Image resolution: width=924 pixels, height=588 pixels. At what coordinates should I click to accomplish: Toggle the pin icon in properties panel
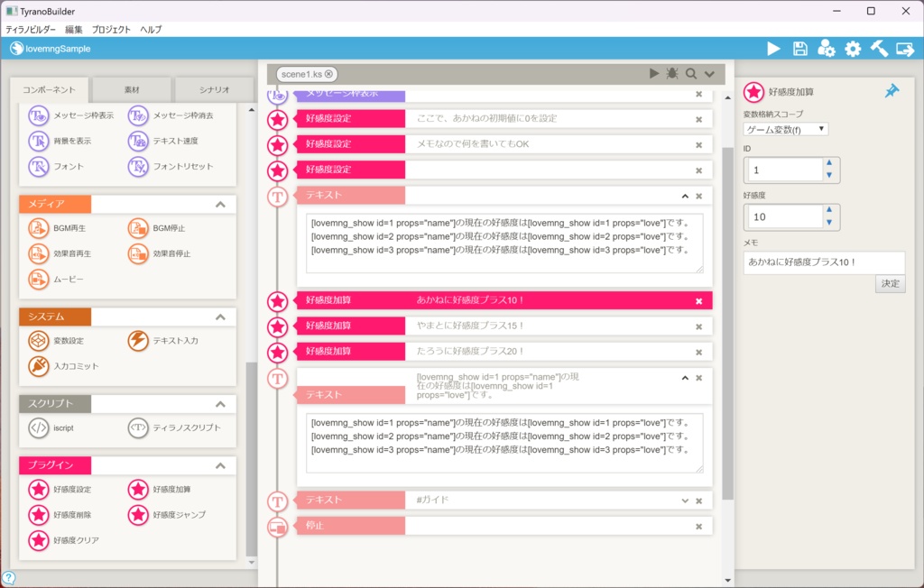[x=892, y=91]
